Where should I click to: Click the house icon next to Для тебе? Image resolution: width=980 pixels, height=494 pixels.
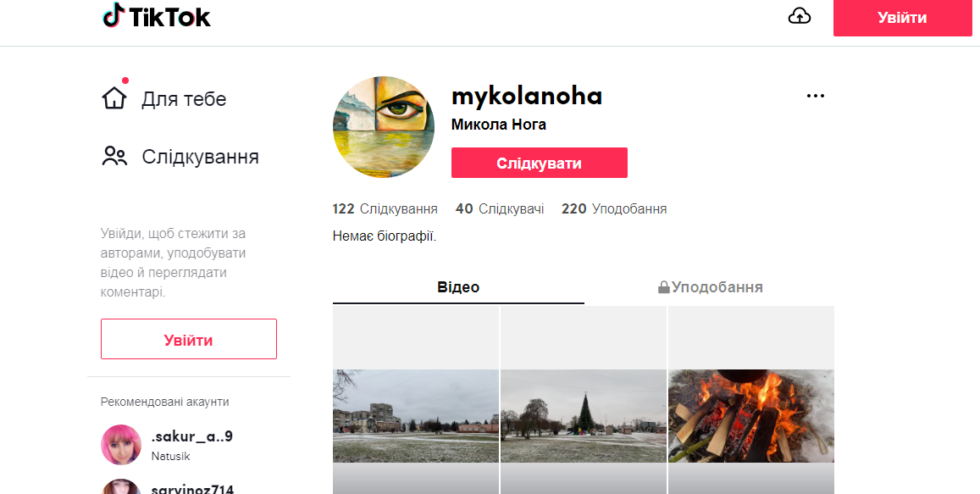click(114, 98)
